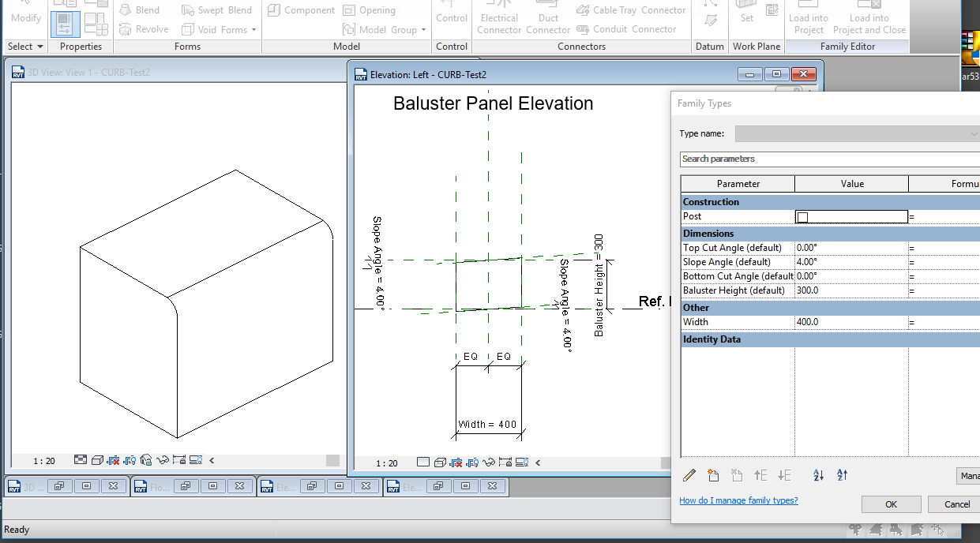
Task: Open the Type name combo box
Action: [858, 134]
